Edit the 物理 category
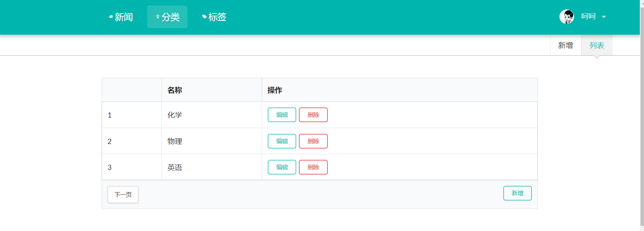Image resolution: width=644 pixels, height=231 pixels. (282, 141)
